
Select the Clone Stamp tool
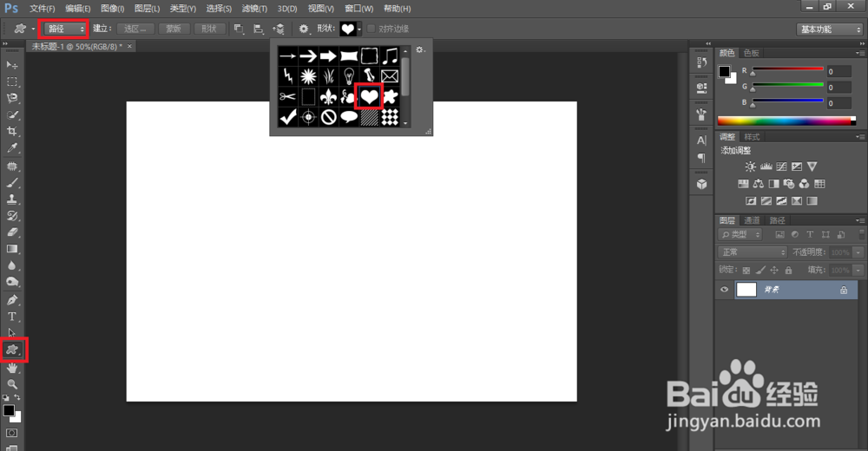point(11,199)
